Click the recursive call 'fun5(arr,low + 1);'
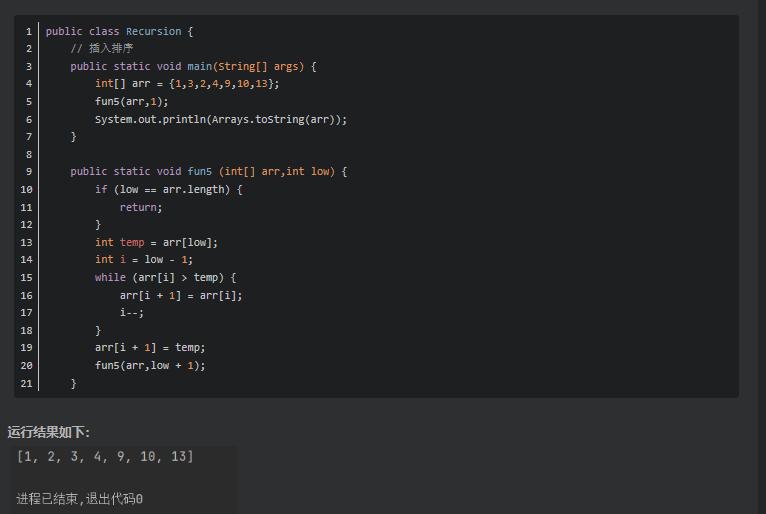 (150, 365)
